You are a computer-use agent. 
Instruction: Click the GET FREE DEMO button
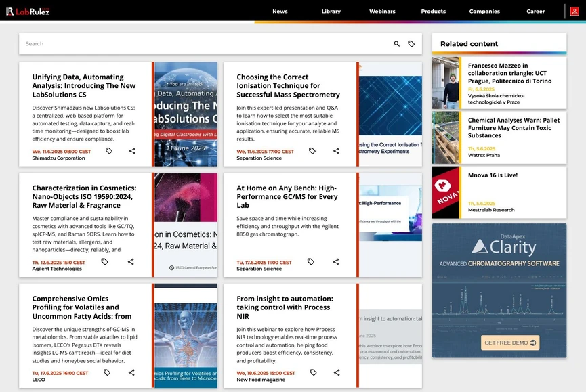[509, 343]
